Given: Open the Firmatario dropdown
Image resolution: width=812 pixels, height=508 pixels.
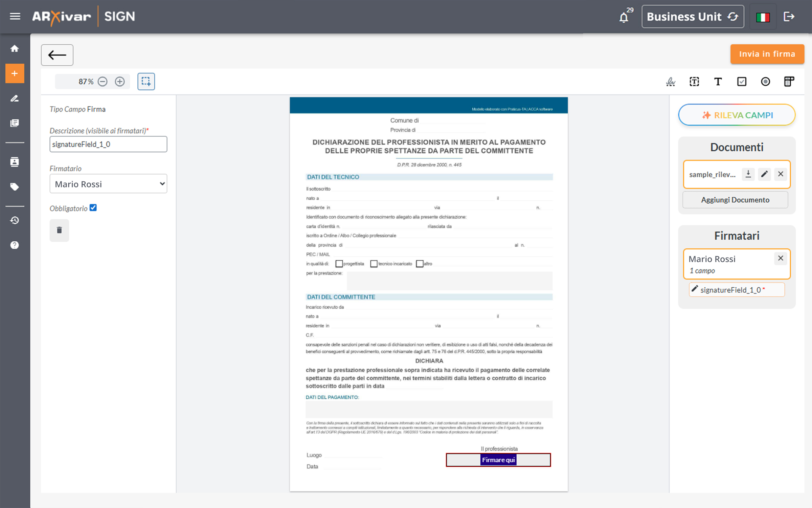Looking at the screenshot, I should click(108, 184).
